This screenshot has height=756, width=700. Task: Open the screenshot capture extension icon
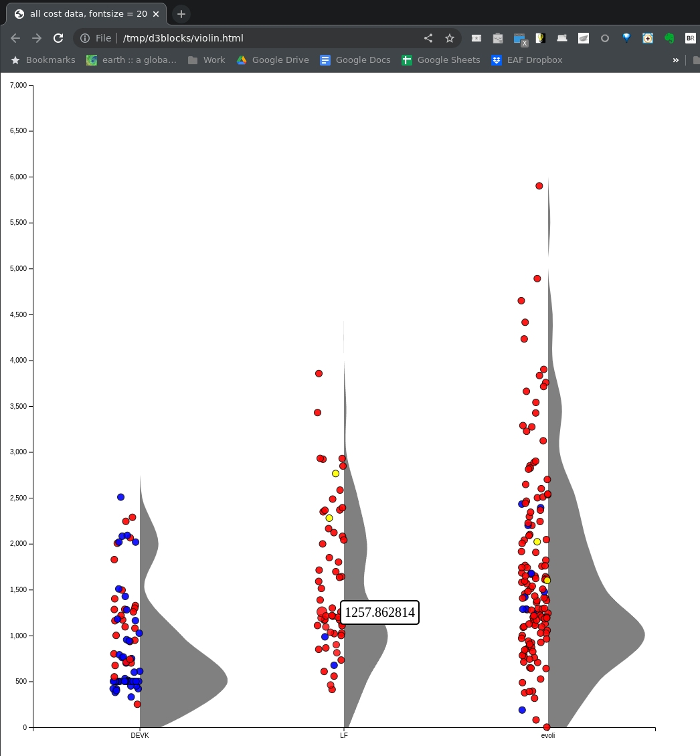coord(648,38)
